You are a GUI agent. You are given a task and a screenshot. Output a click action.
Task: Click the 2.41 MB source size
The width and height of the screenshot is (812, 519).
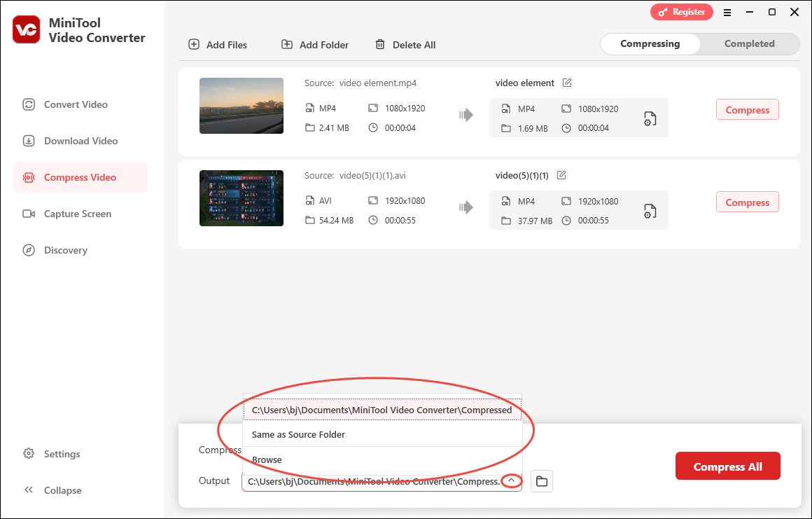[334, 128]
